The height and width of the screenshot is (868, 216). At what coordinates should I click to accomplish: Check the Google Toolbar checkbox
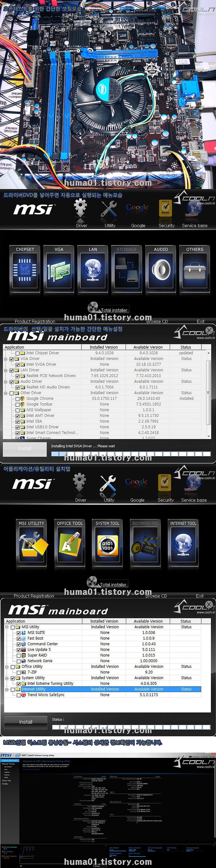tap(17, 404)
